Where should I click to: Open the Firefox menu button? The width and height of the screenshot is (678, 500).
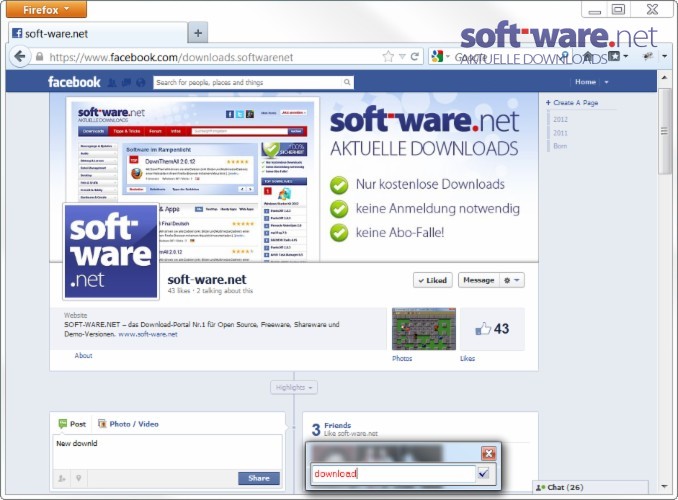point(46,10)
